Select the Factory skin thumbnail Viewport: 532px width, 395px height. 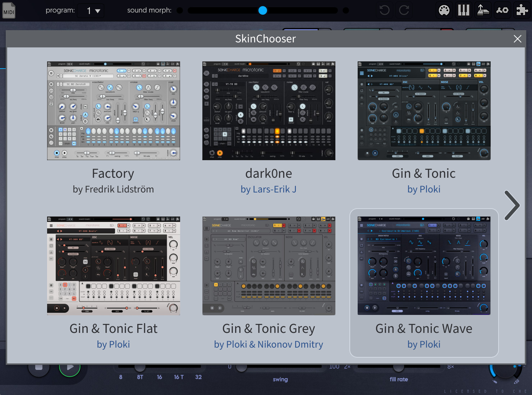click(x=114, y=111)
